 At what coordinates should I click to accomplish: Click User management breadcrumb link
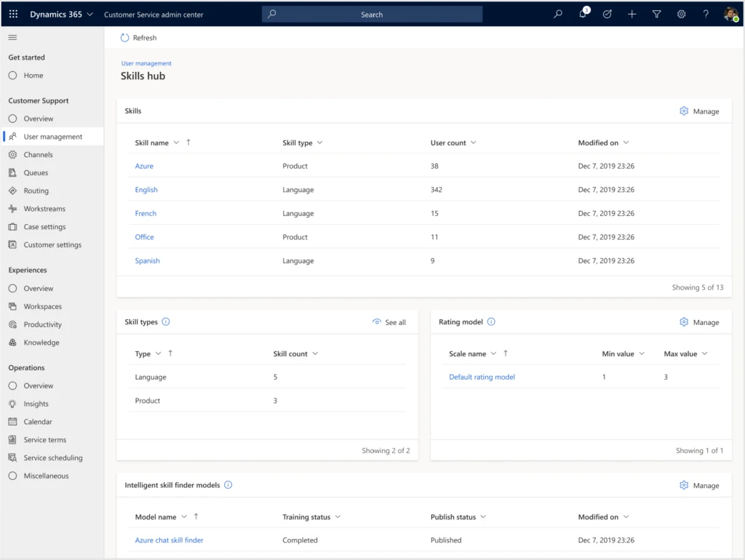click(x=146, y=63)
